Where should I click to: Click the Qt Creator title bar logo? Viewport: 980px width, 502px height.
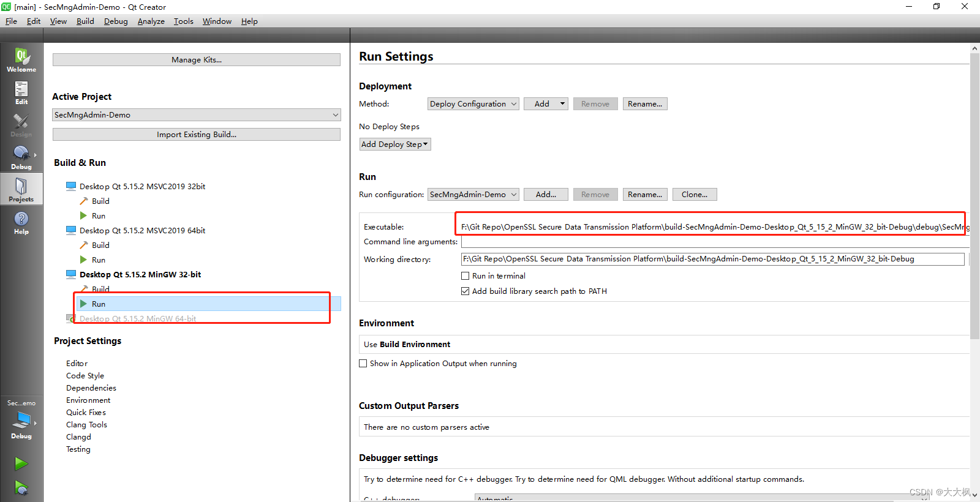6,7
